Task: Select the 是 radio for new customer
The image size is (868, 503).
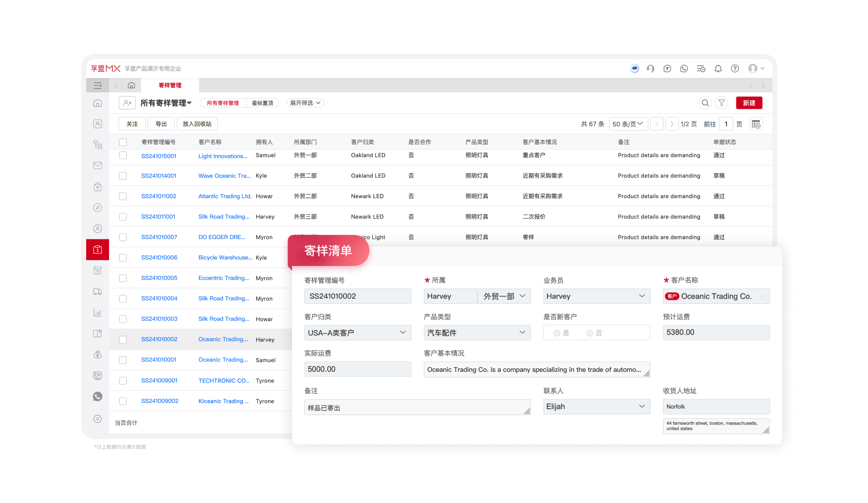Action: 557,333
